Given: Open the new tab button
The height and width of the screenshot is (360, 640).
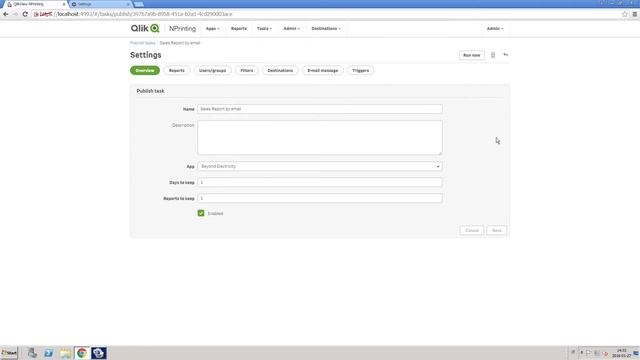Looking at the screenshot, I should (139, 4).
